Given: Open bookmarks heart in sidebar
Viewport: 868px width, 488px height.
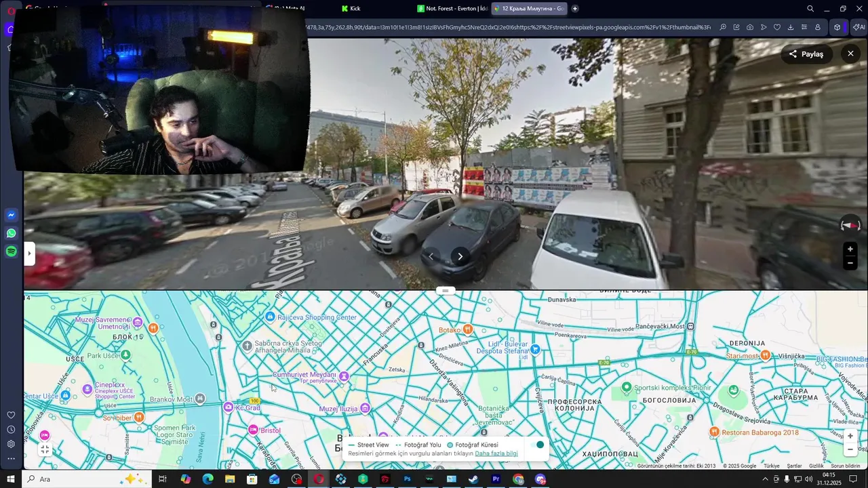Looking at the screenshot, I should coord(11,415).
